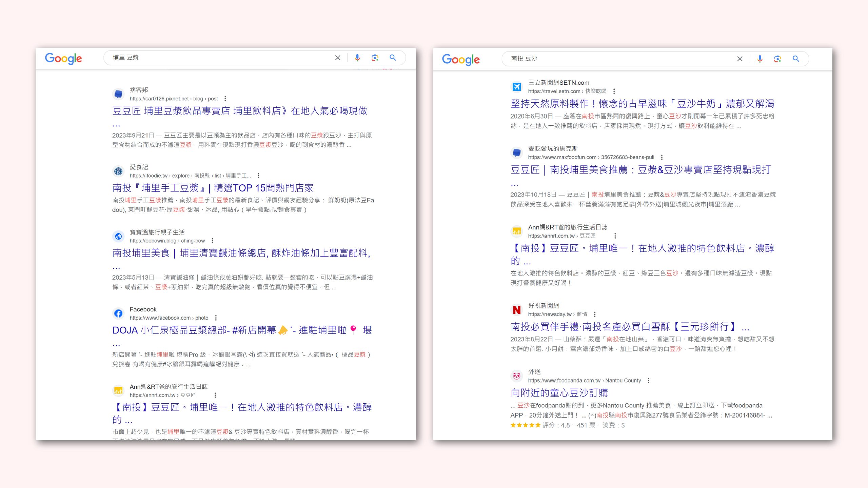Click the Facebook favicon icon
This screenshot has width=868, height=488.
tap(118, 313)
